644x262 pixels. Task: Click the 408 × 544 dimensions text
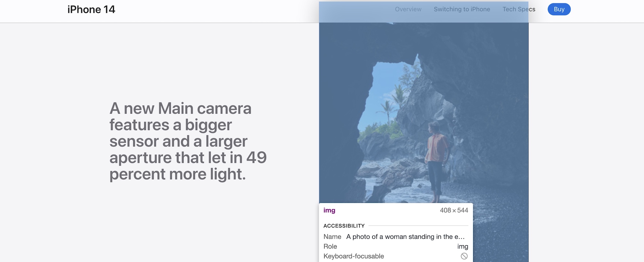tap(454, 210)
